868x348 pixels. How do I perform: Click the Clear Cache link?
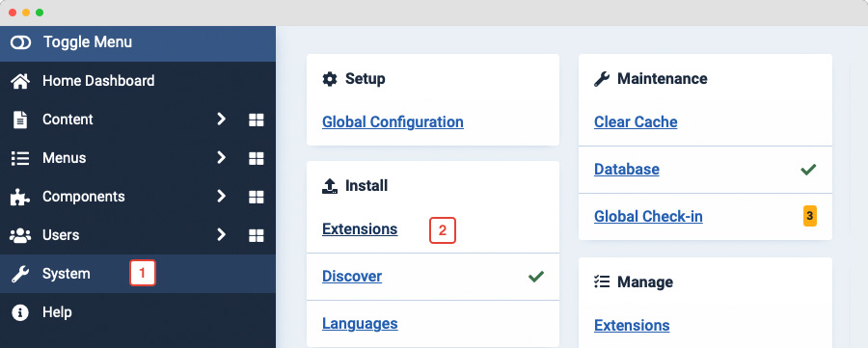click(636, 121)
